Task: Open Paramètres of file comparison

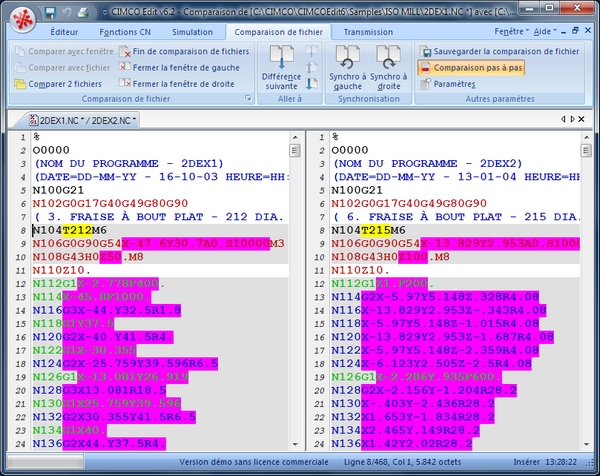Action: pyautogui.click(x=447, y=84)
